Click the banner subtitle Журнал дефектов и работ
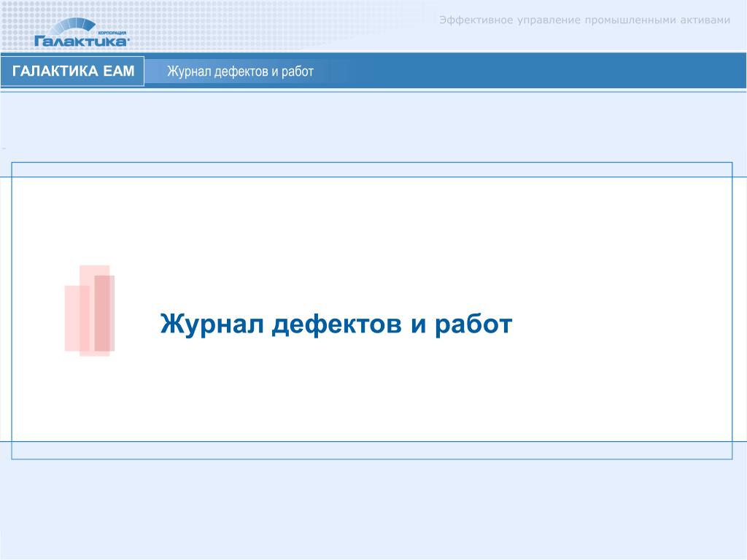This screenshot has width=747, height=560. (240, 71)
